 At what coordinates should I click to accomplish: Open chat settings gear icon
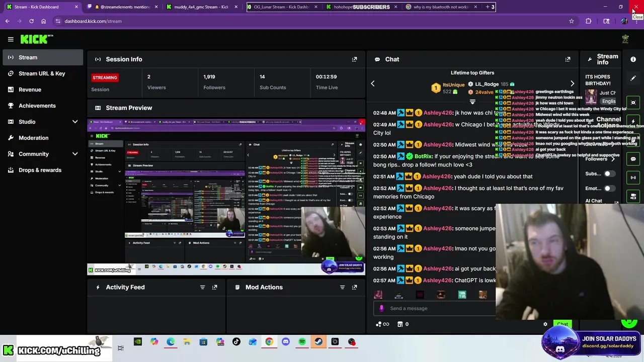click(545, 324)
